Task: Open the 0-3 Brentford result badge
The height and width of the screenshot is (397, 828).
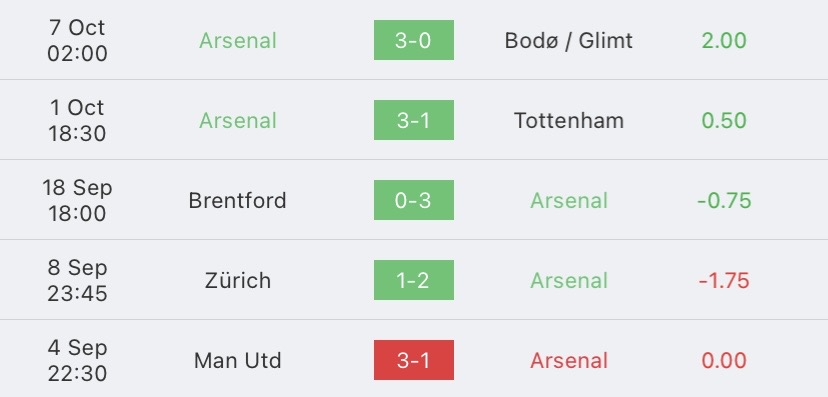Action: point(413,200)
